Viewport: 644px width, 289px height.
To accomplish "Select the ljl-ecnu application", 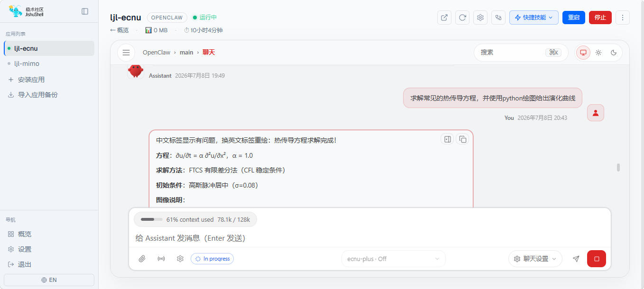I will tap(49, 48).
